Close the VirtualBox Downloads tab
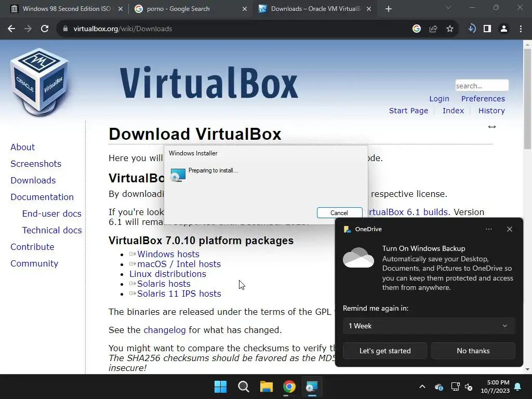This screenshot has width=532, height=399. pos(369,9)
